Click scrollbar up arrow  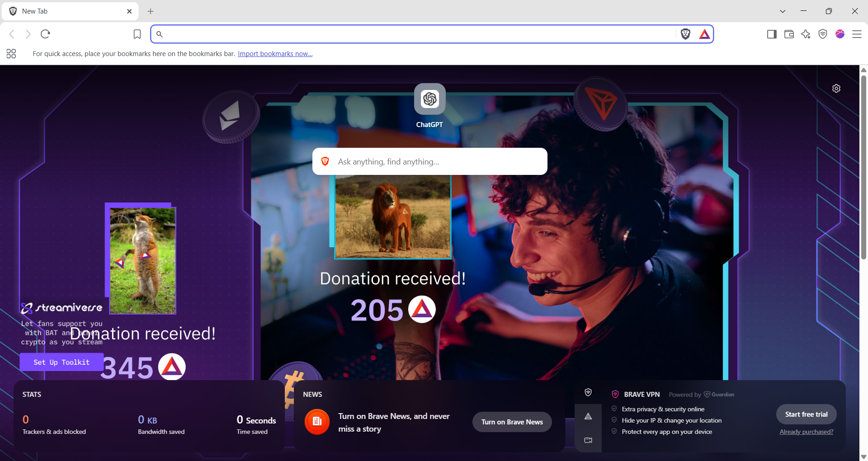pyautogui.click(x=863, y=70)
